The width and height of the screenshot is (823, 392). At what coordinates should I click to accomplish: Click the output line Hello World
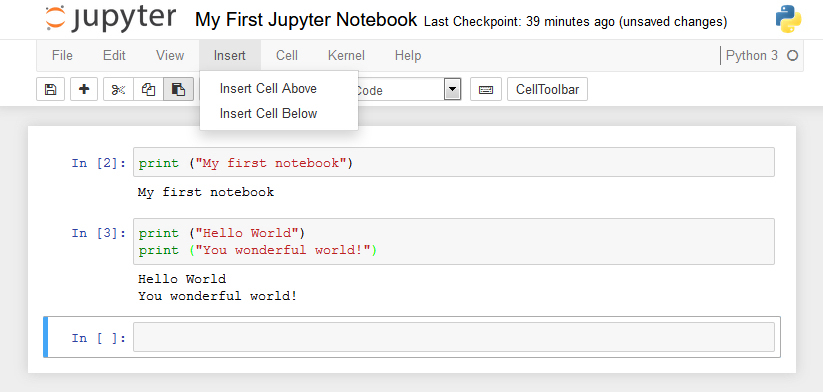tap(182, 279)
